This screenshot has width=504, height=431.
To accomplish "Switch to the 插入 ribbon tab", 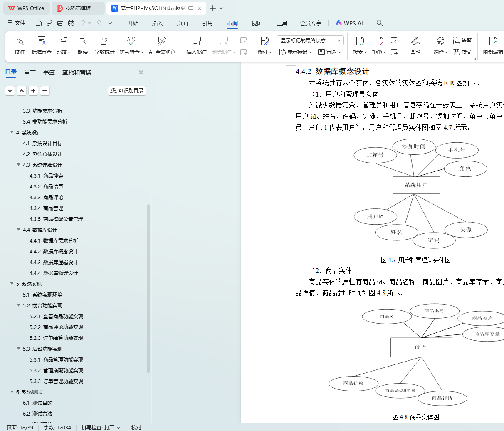I will click(x=158, y=23).
